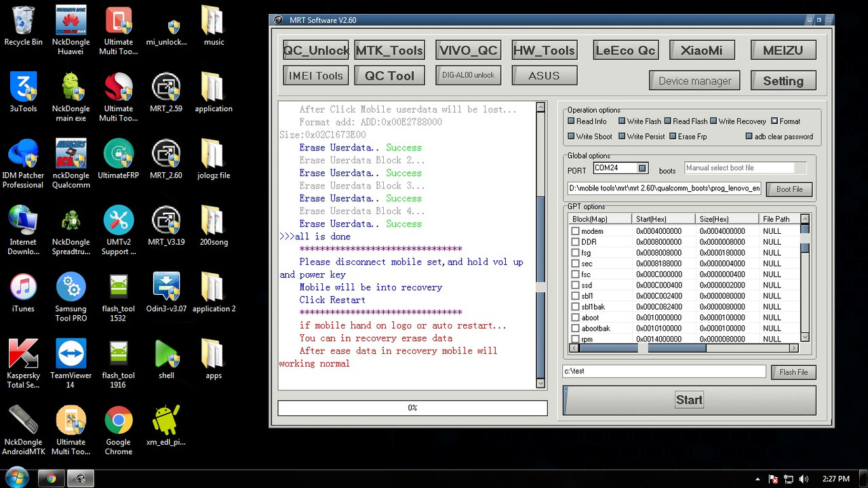Select NckDongle Spreadtrum desktop icon

[71, 231]
